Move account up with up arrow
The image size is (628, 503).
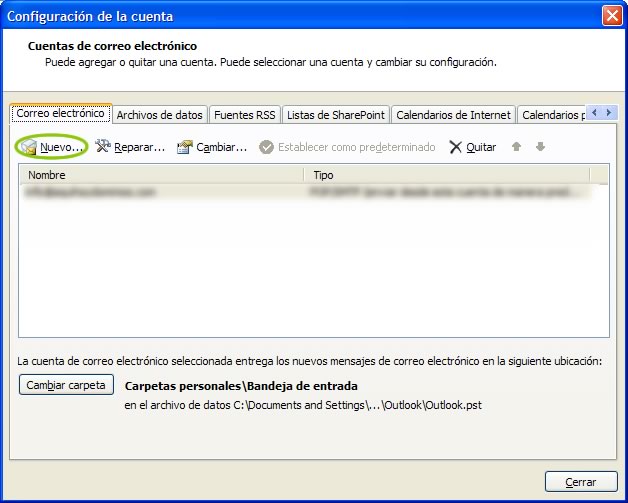pos(516,147)
